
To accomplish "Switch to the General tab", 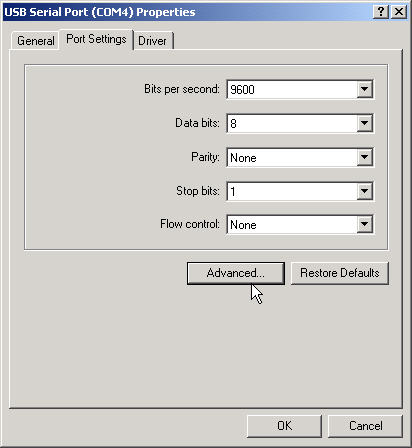I will pos(36,41).
